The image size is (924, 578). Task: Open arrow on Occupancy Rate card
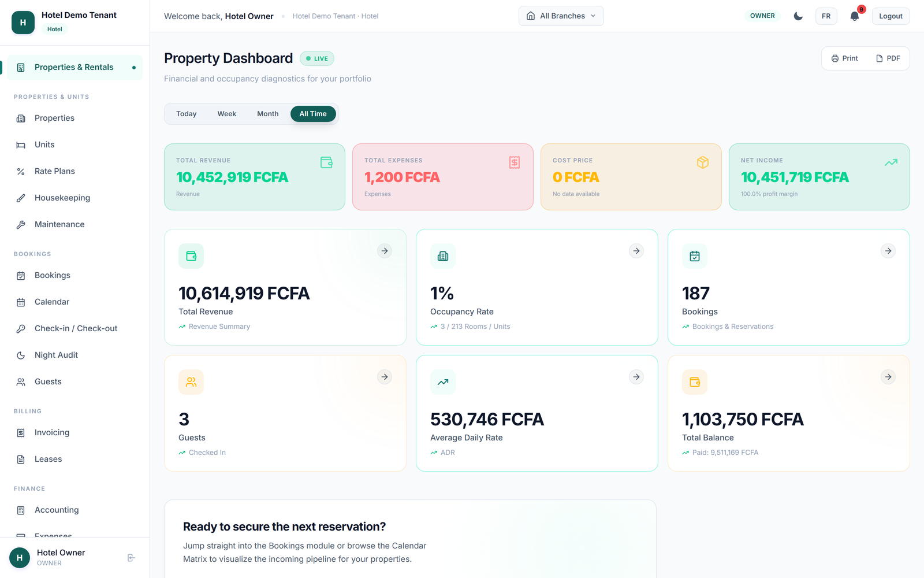[x=636, y=251]
